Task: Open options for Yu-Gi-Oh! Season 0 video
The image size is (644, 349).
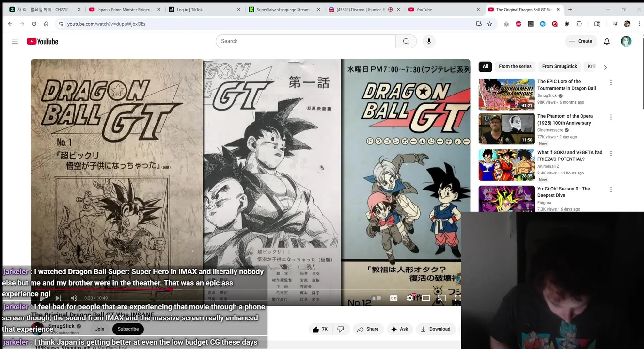Action: click(611, 190)
